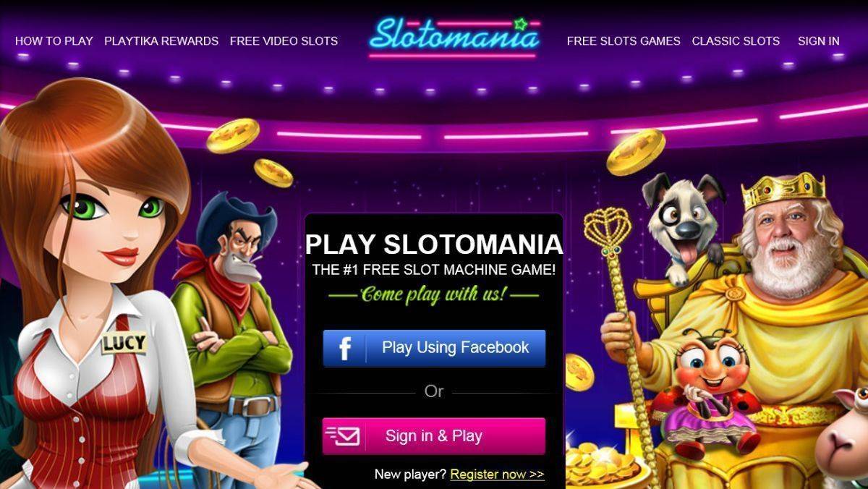Open Free Slots Games page

(624, 41)
